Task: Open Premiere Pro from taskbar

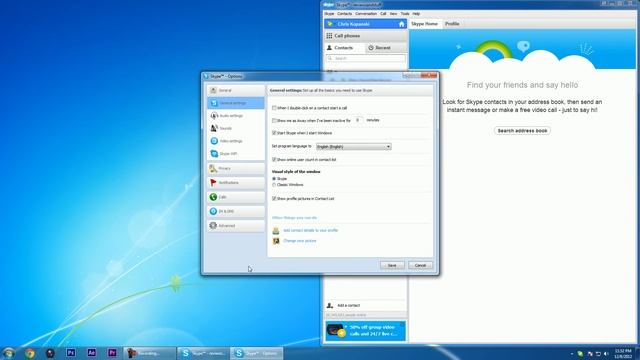Action: pos(112,353)
